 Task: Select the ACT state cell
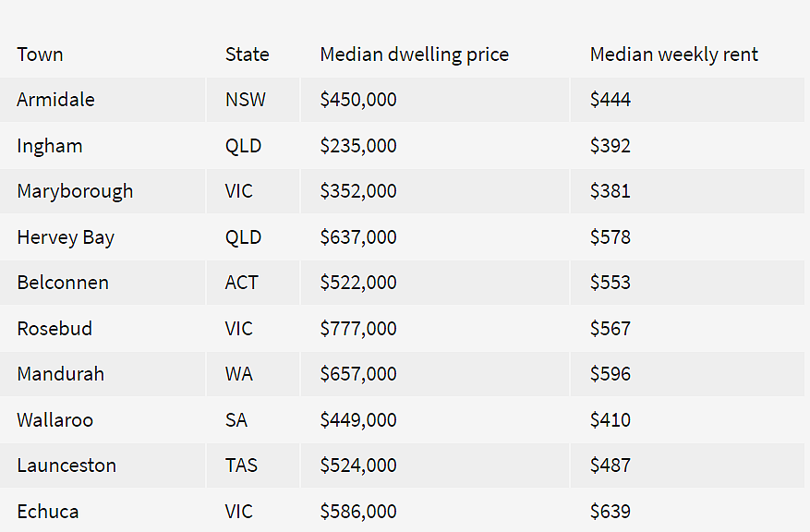(242, 283)
